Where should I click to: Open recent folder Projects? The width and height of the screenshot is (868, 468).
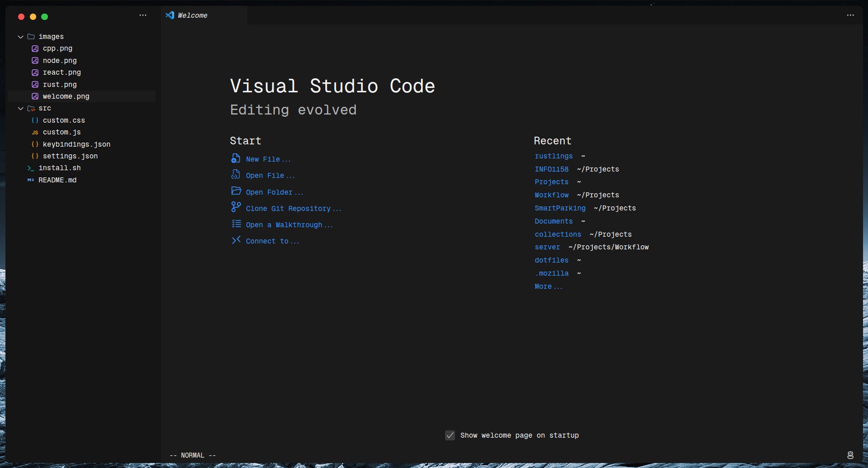pyautogui.click(x=551, y=182)
